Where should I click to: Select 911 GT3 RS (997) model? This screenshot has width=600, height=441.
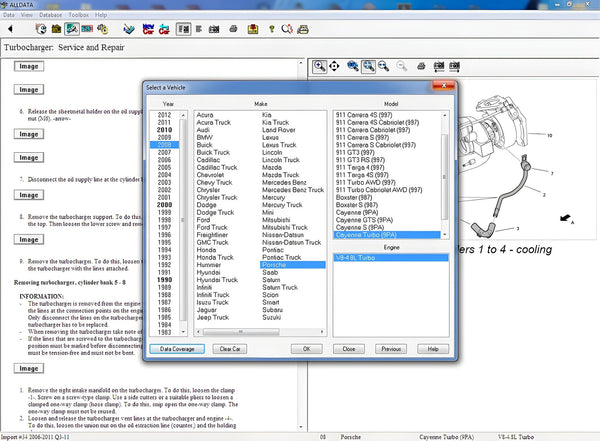(360, 160)
